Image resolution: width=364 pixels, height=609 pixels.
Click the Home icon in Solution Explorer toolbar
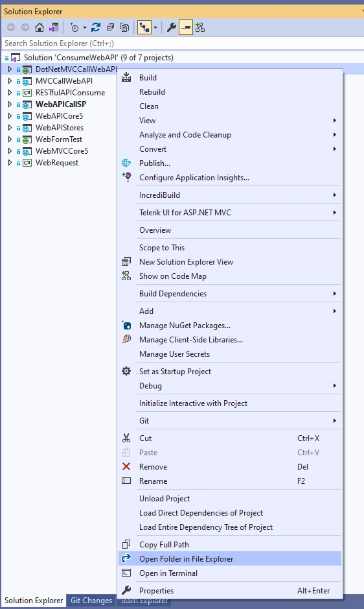[40, 27]
